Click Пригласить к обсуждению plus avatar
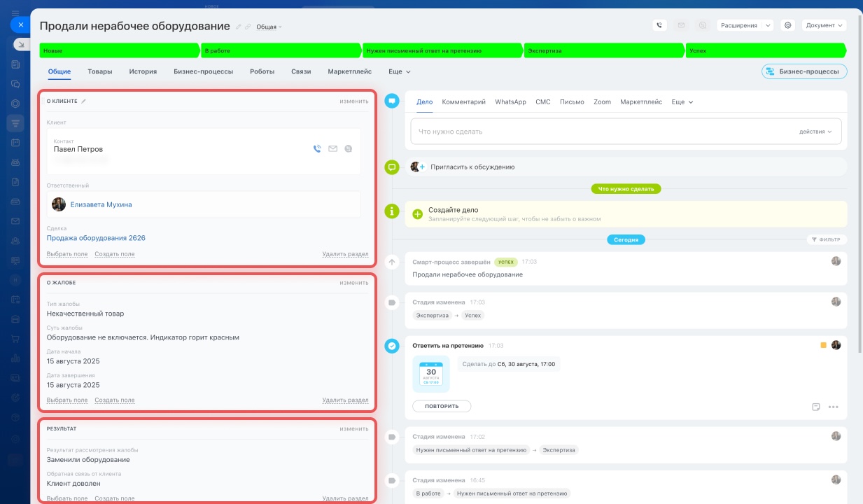Viewport: 863px width, 504px height. coord(418,167)
